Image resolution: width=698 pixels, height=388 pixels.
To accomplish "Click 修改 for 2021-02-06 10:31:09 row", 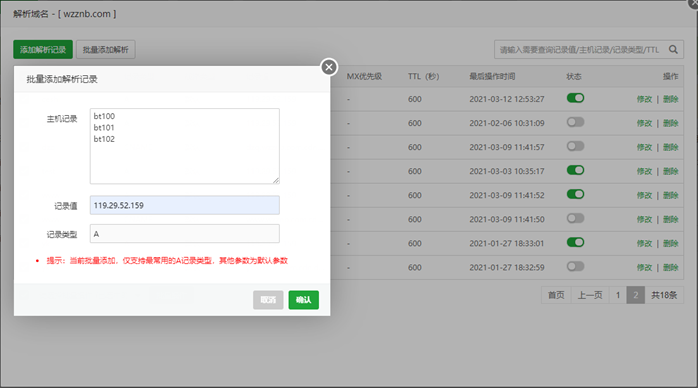I will pos(644,123).
